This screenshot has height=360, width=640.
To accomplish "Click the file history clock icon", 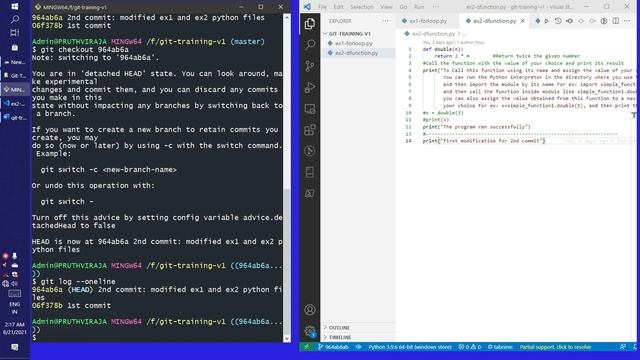I will point(558,21).
